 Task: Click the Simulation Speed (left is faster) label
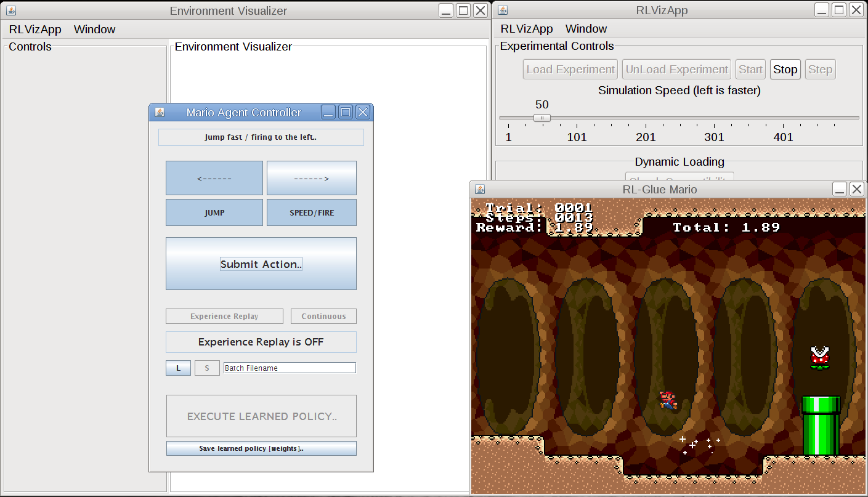tap(679, 90)
